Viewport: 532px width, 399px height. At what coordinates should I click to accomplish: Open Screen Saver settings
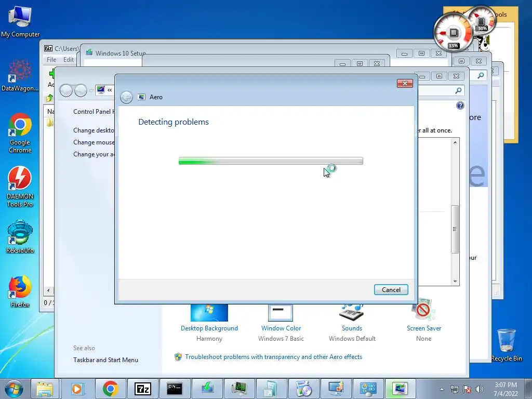(424, 328)
